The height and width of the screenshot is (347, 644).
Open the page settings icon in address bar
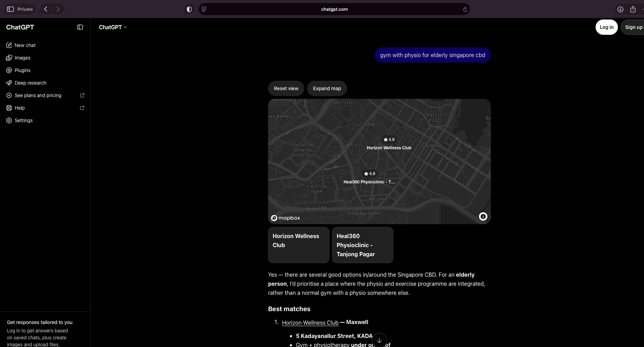[x=204, y=9]
